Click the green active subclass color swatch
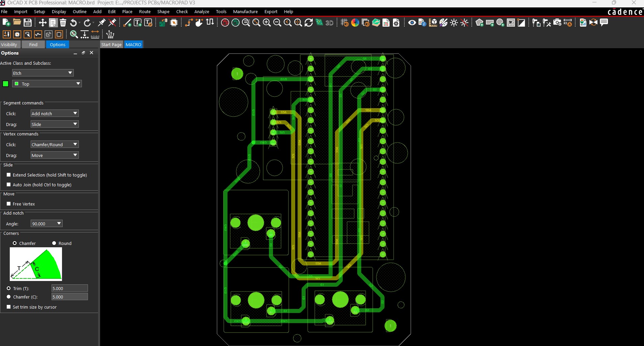 click(5, 84)
